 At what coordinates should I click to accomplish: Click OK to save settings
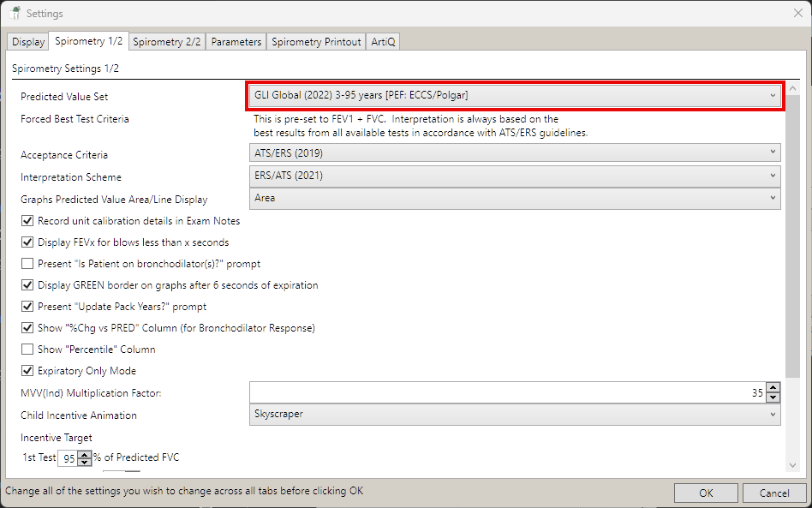click(706, 493)
